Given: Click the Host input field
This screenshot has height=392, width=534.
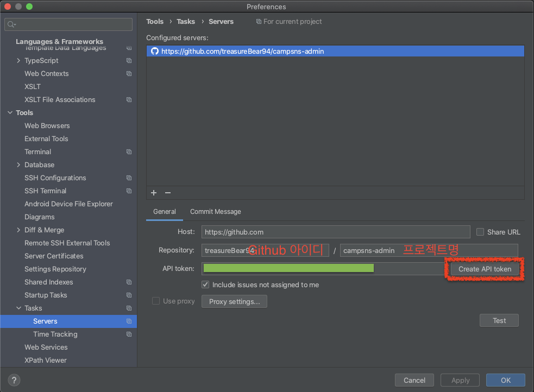Looking at the screenshot, I should click(336, 232).
